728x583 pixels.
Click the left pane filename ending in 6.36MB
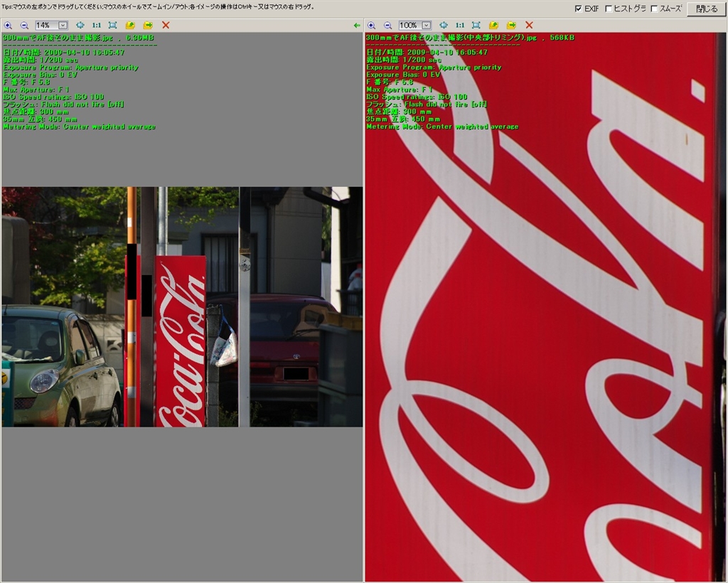pos(78,38)
